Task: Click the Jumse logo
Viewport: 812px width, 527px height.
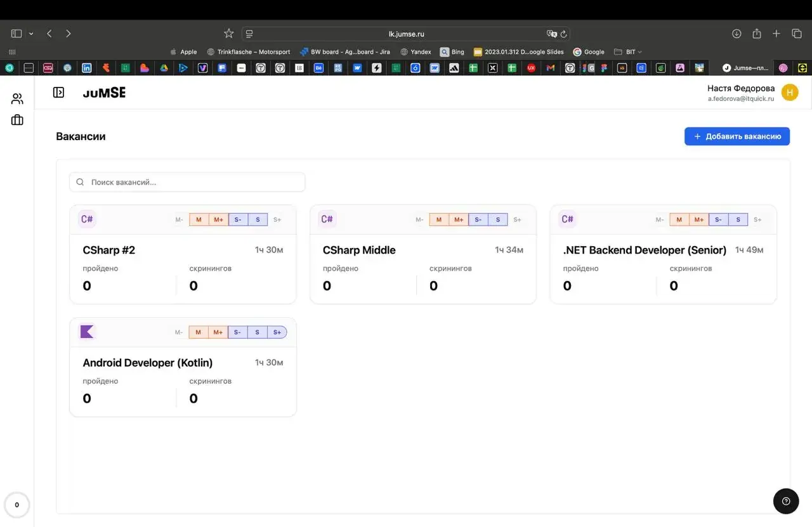Action: [x=104, y=93]
